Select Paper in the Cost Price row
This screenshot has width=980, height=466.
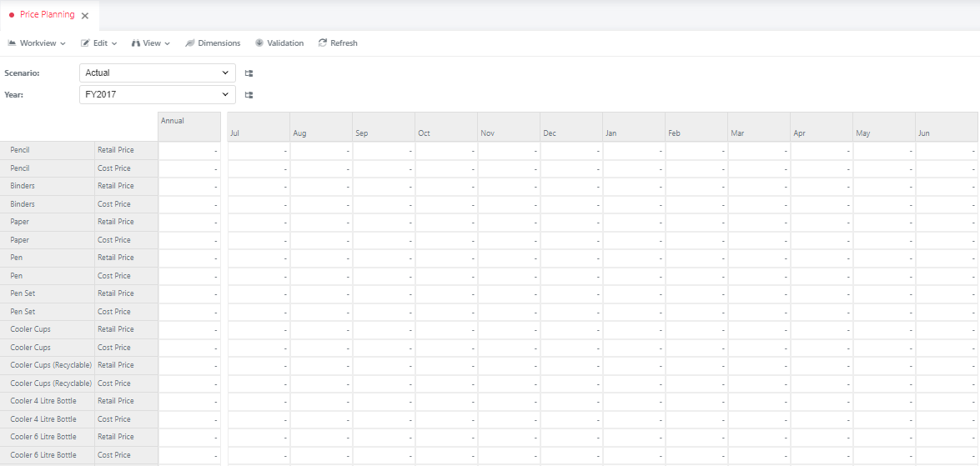pos(48,240)
